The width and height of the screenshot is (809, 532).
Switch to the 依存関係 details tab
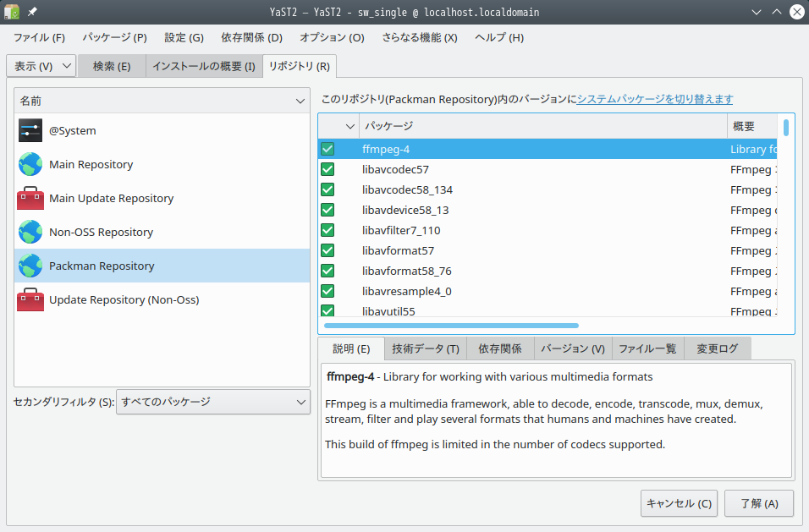click(500, 349)
